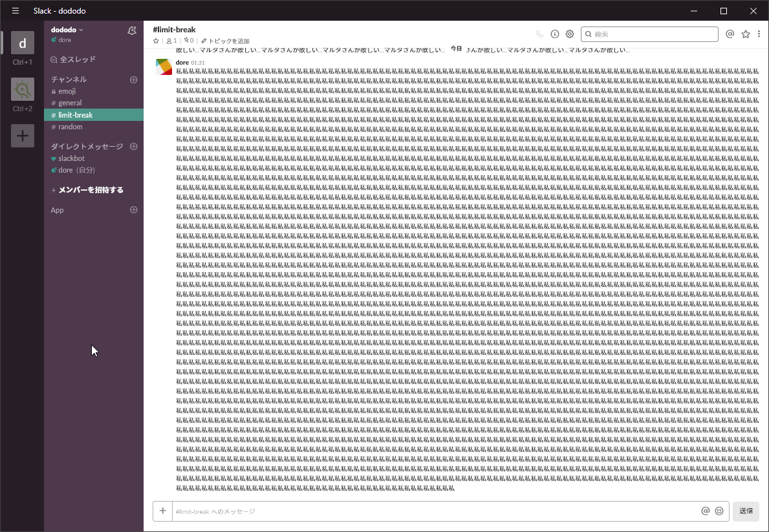The image size is (769, 532).
Task: Open the hamburger menu in title bar
Action: click(16, 11)
